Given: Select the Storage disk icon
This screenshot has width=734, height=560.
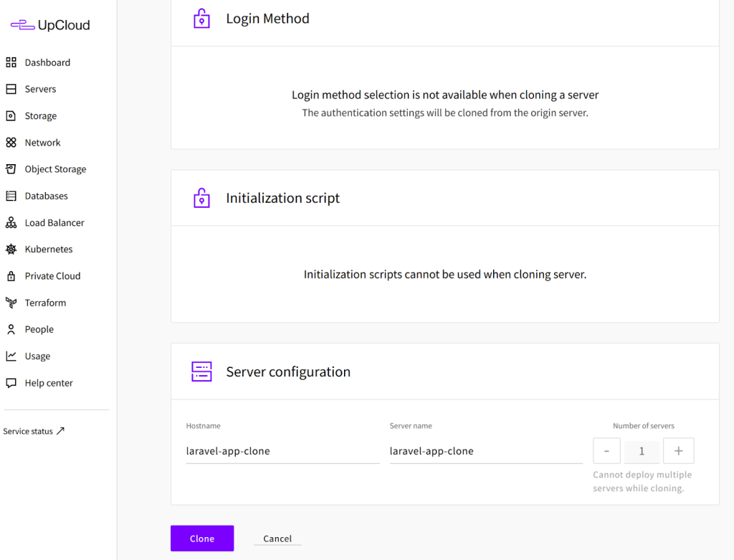Looking at the screenshot, I should 11,115.
